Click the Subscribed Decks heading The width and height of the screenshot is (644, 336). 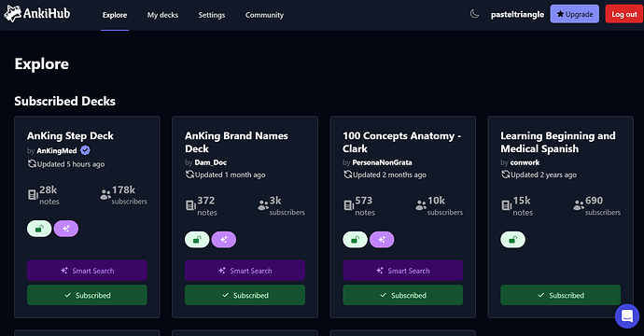65,101
